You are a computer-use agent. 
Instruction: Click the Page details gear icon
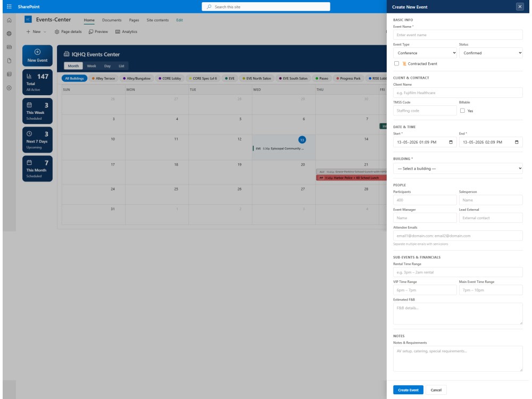pyautogui.click(x=57, y=31)
